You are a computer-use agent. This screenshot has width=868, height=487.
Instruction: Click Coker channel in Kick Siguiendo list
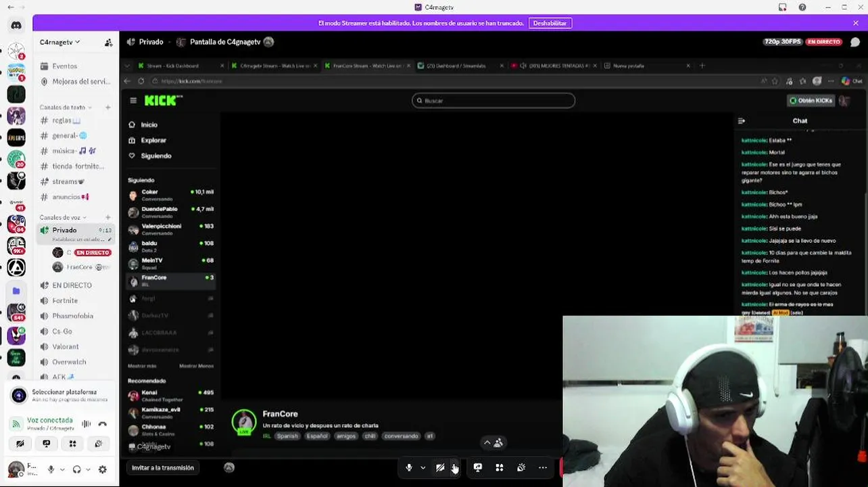coord(171,195)
